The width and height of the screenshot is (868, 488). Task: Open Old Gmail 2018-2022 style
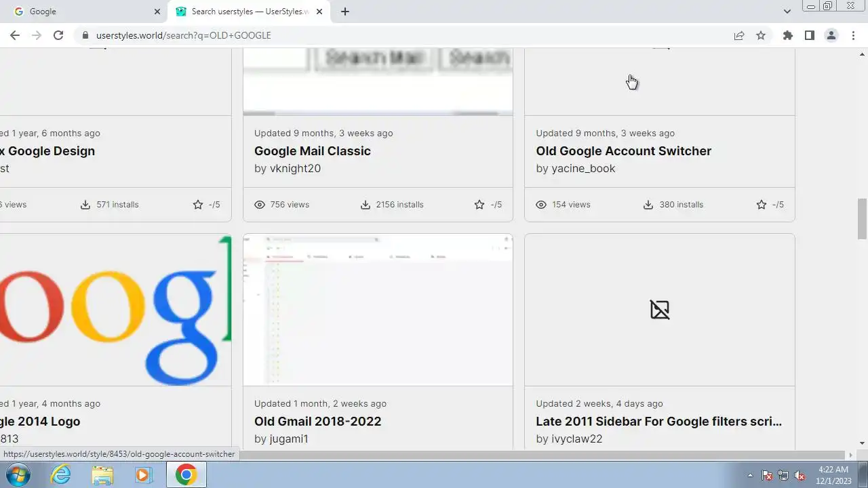pyautogui.click(x=317, y=421)
